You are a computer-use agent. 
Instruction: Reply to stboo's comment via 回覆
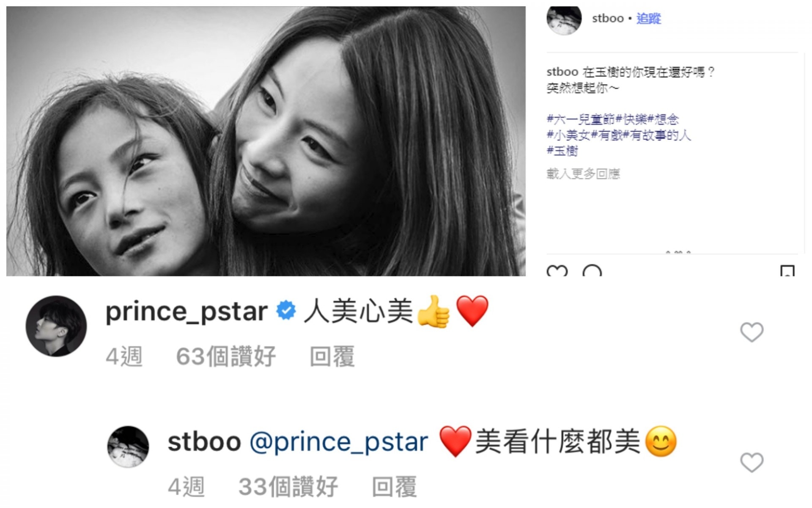coord(394,487)
